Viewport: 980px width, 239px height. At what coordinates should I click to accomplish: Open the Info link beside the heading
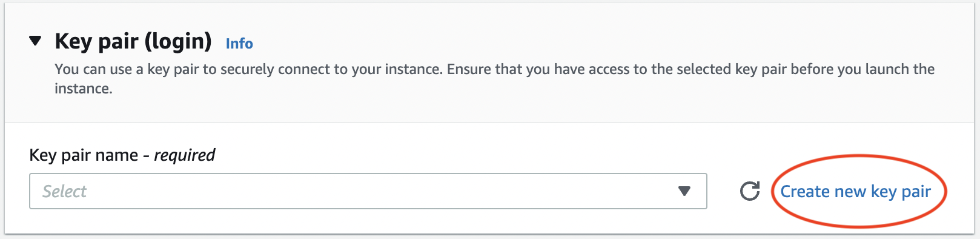click(239, 44)
